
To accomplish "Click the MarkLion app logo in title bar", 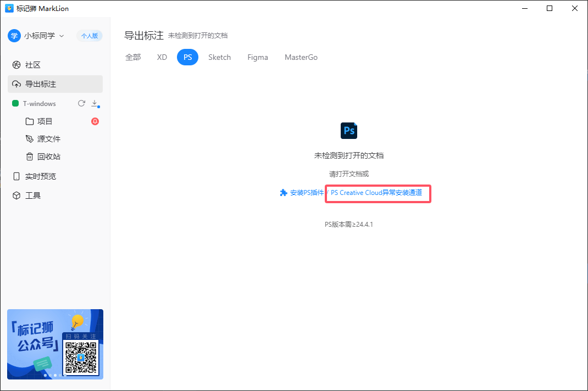I will coord(9,8).
